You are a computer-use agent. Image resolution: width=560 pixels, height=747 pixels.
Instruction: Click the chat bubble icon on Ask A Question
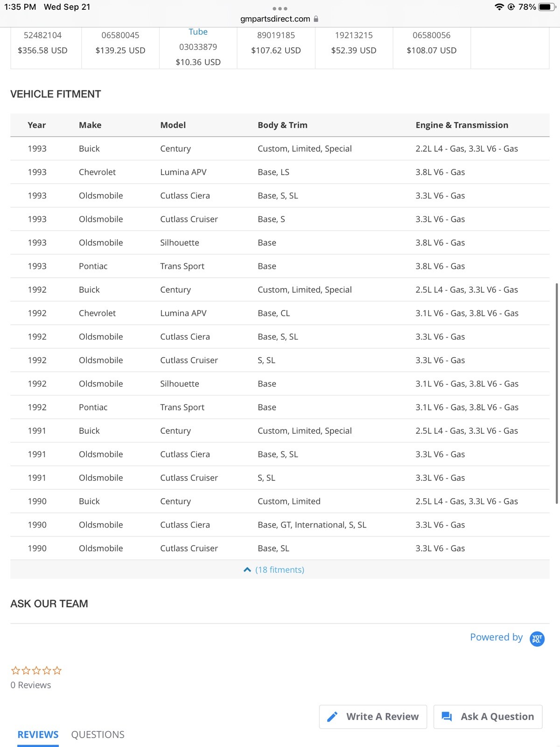pos(447,717)
